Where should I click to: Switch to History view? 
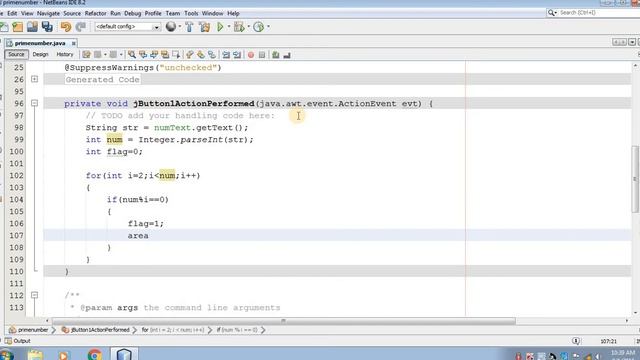click(x=64, y=54)
